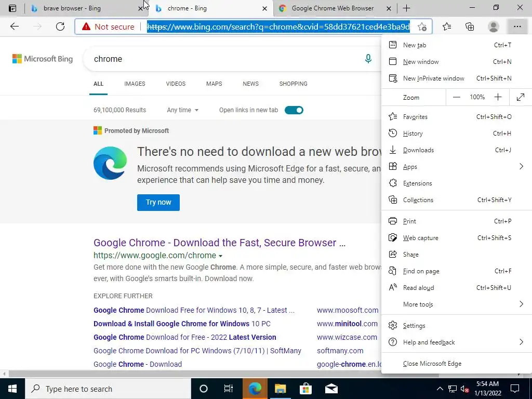Switch to the NEWS search tab
Viewport: 532px width, 399px height.
click(x=251, y=84)
